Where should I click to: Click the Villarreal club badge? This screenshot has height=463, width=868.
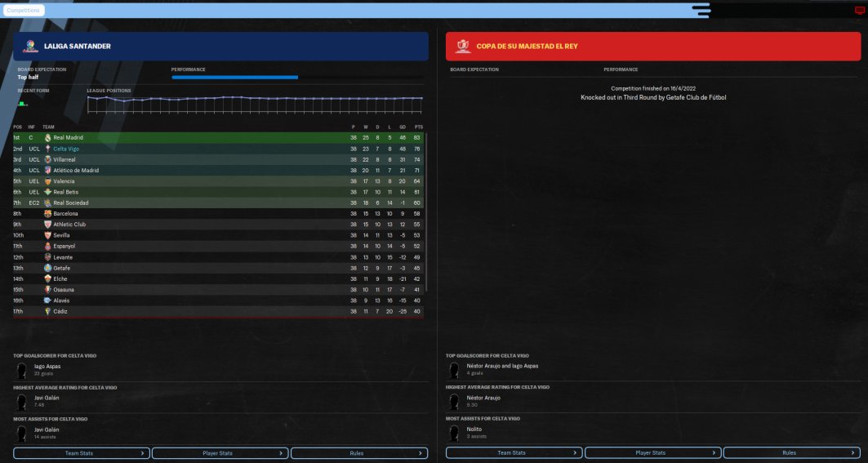point(47,159)
